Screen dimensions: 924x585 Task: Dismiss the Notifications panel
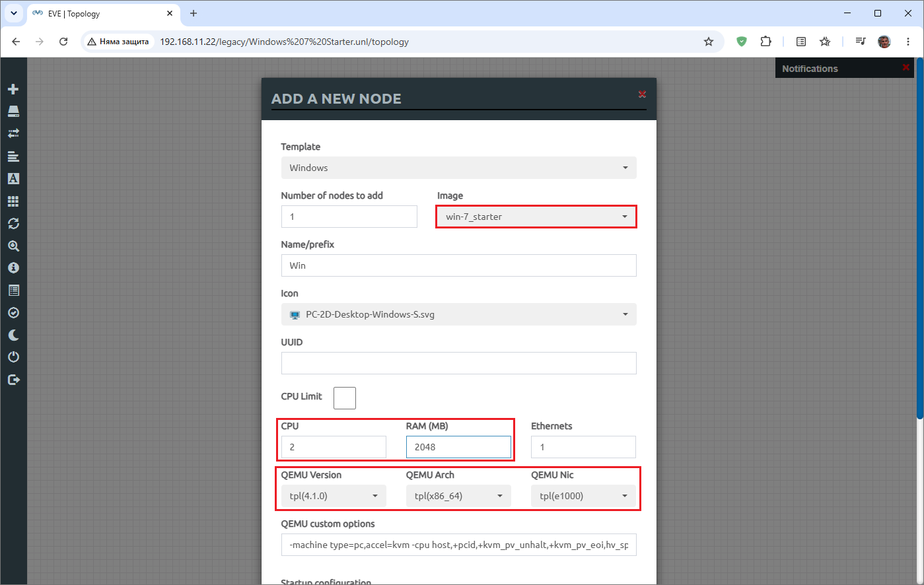[x=906, y=67]
